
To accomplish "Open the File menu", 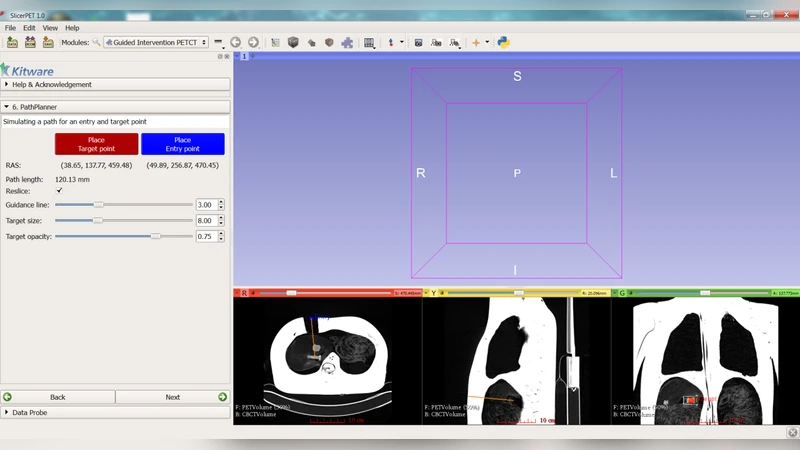I will 10,28.
